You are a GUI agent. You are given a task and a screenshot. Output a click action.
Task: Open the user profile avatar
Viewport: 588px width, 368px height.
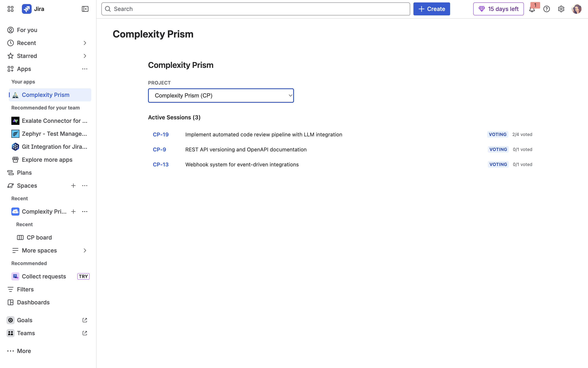[576, 9]
